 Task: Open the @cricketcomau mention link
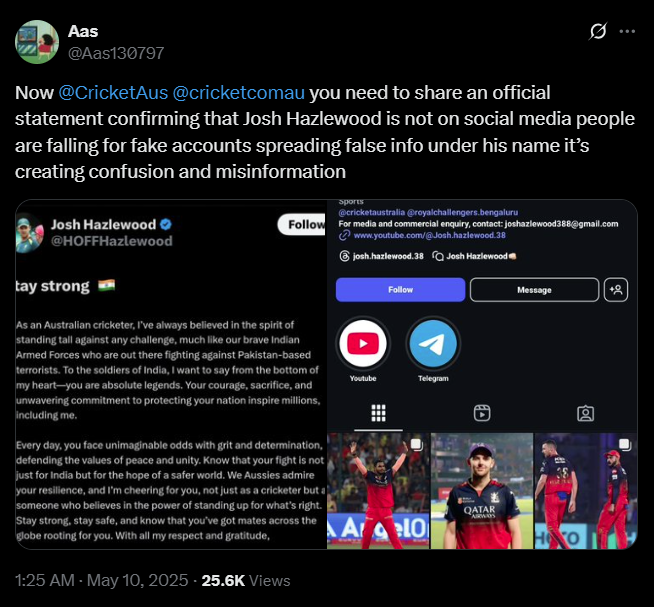(x=239, y=93)
